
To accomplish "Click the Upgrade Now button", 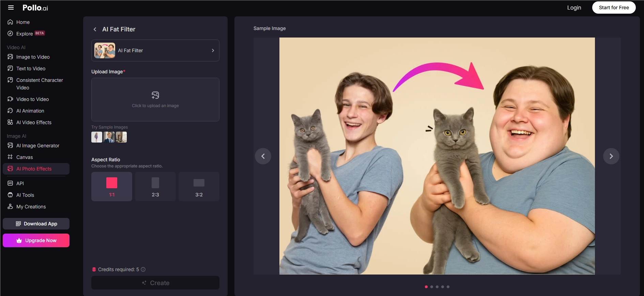I will coord(36,240).
